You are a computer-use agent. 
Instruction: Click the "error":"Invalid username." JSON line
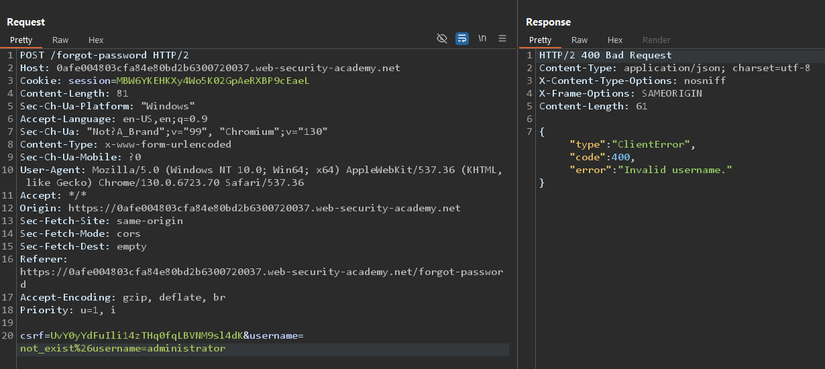pos(651,169)
